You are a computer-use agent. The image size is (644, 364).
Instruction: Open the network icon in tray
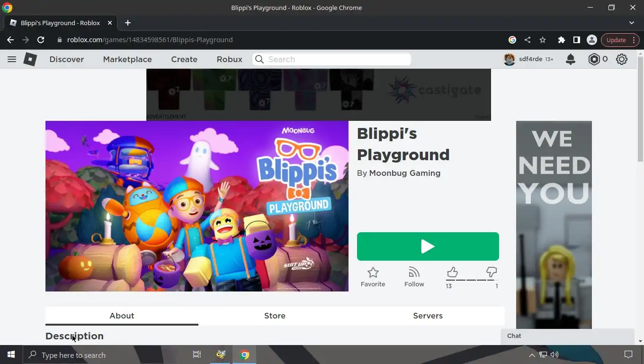click(543, 355)
